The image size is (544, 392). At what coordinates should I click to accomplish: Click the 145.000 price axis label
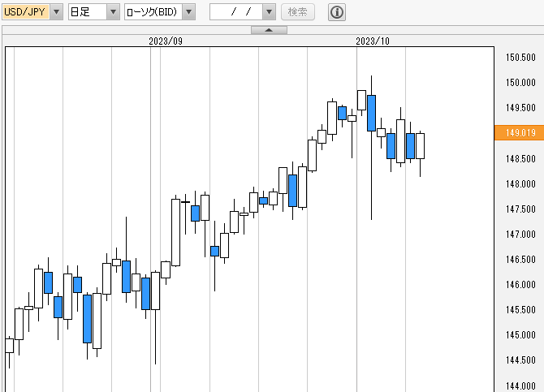(520, 335)
